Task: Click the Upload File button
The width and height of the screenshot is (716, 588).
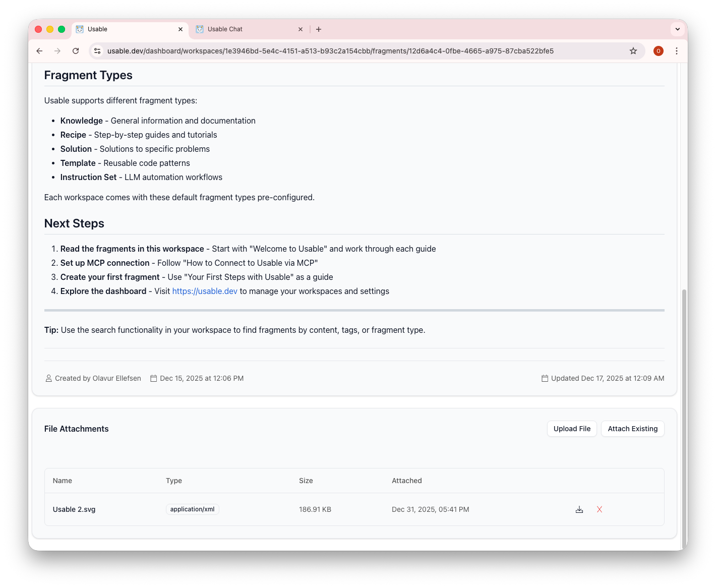Action: click(x=572, y=429)
